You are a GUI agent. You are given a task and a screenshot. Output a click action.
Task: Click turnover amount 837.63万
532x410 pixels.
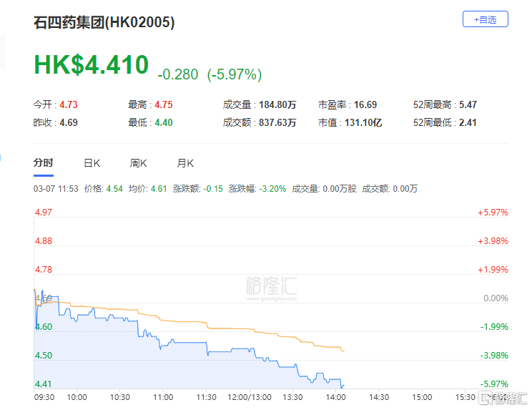click(277, 122)
